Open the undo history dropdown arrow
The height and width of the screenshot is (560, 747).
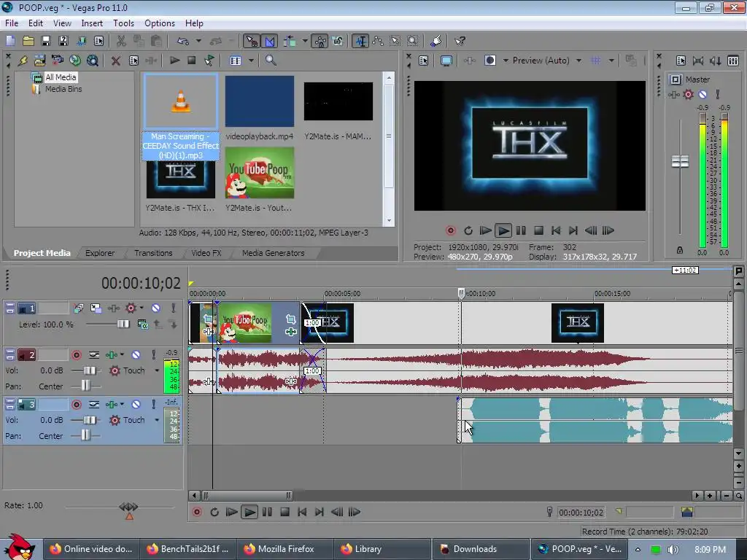198,41
